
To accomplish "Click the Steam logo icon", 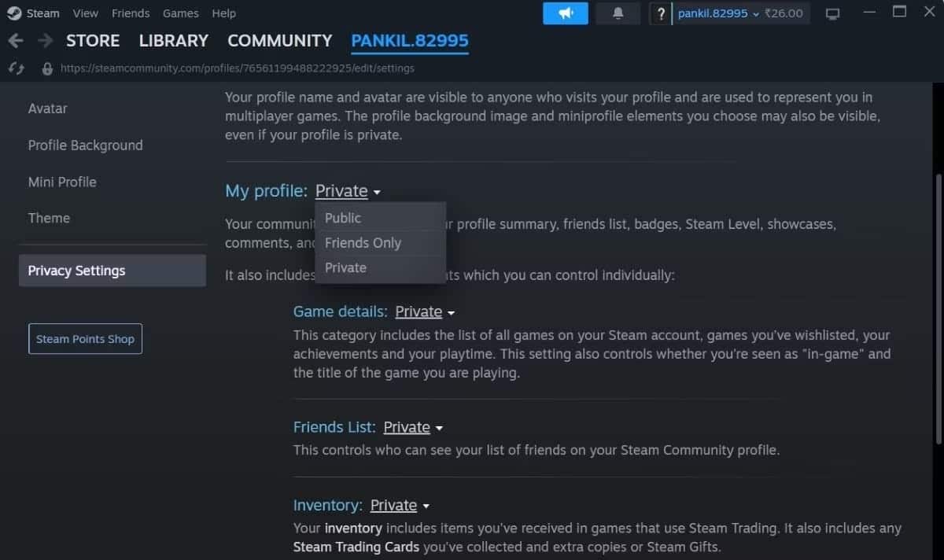I will click(14, 13).
